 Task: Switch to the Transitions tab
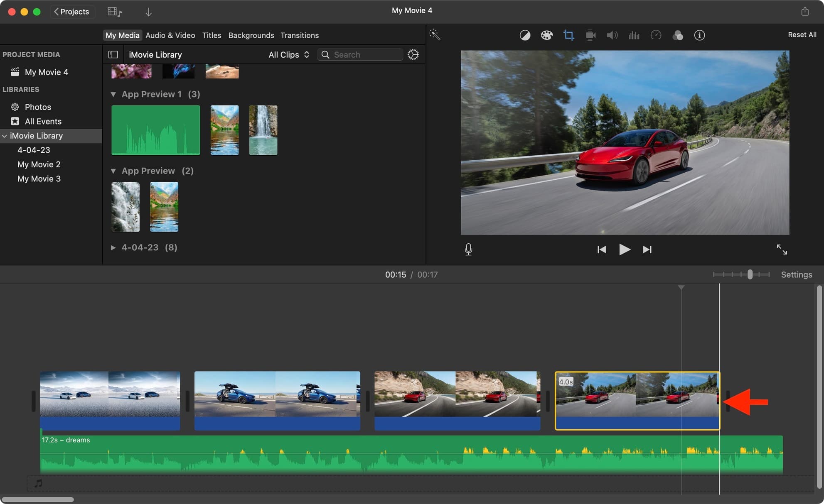[300, 35]
